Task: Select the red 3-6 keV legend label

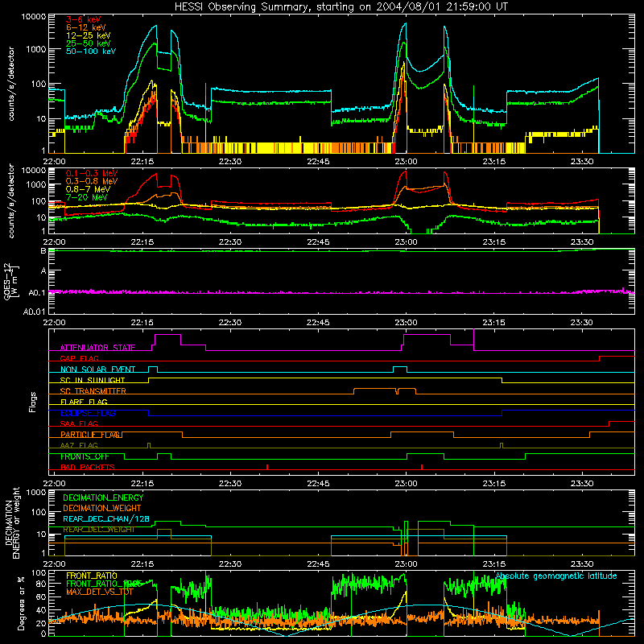Action: click(84, 19)
